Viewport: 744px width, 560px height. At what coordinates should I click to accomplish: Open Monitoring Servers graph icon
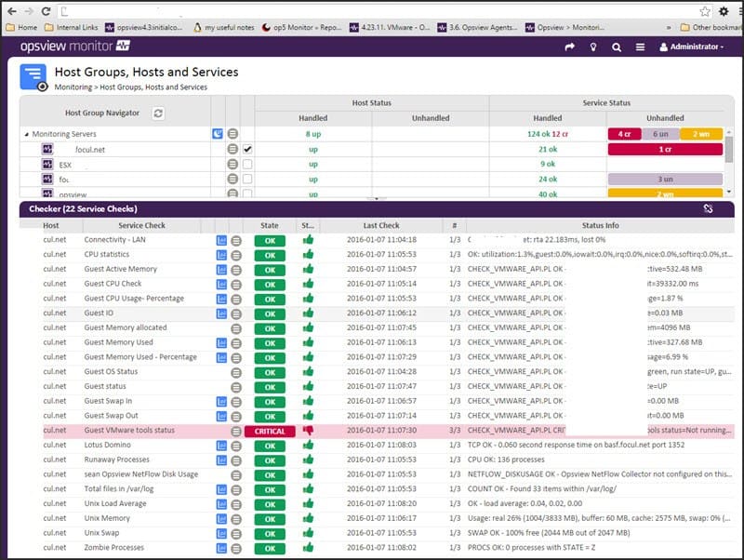[x=218, y=134]
